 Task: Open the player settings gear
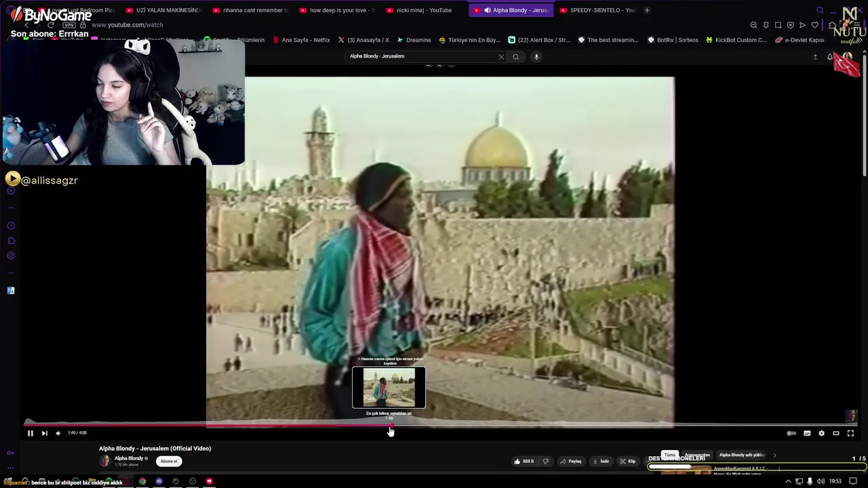click(821, 433)
